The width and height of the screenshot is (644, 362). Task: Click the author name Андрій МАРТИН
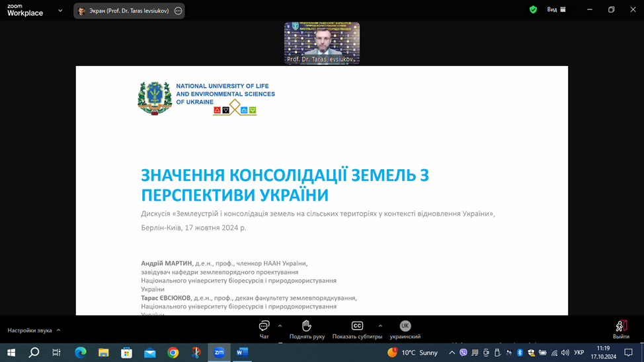click(x=167, y=264)
